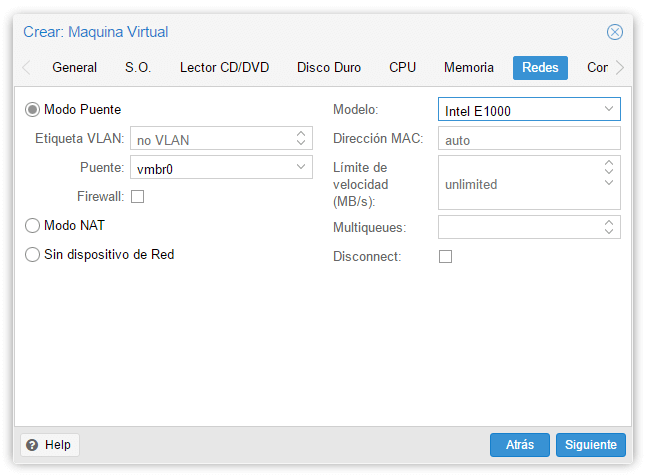
Task: Go to the Memoria tab
Action: (469, 68)
